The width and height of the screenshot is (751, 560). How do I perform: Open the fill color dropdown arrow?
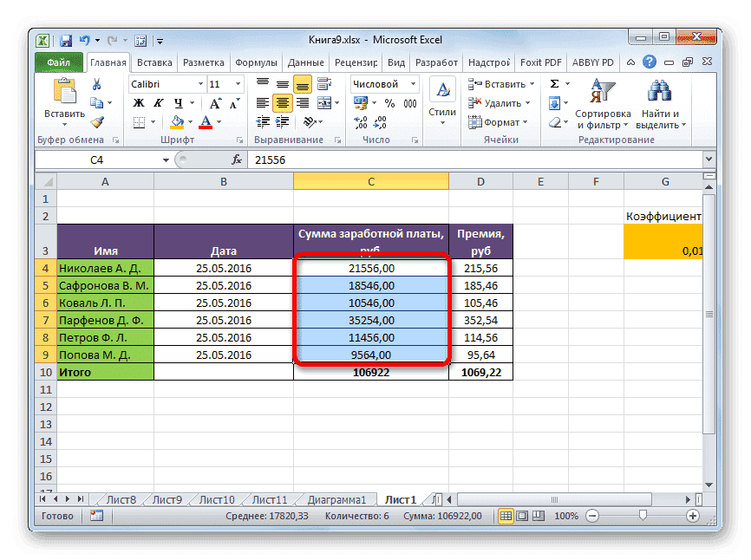[190, 120]
